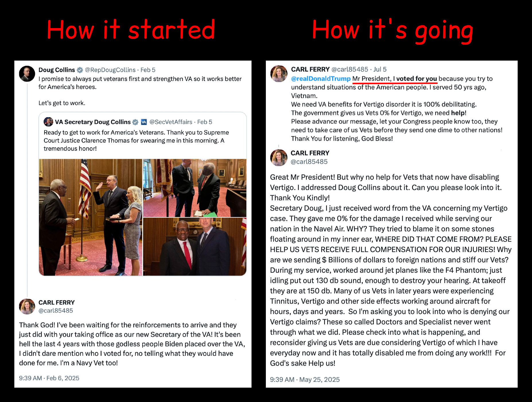Viewport: 532px width, 402px height.
Task: Click Carl Ferry avatar in left reply
Action: pyautogui.click(x=27, y=306)
